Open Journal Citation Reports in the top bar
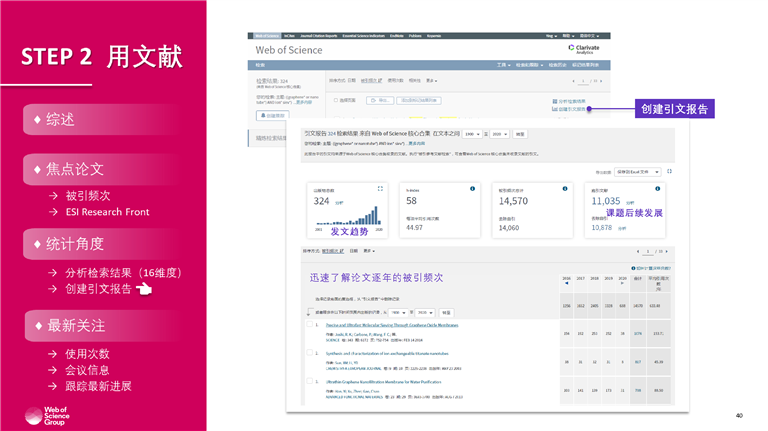768x431 pixels. click(x=318, y=36)
